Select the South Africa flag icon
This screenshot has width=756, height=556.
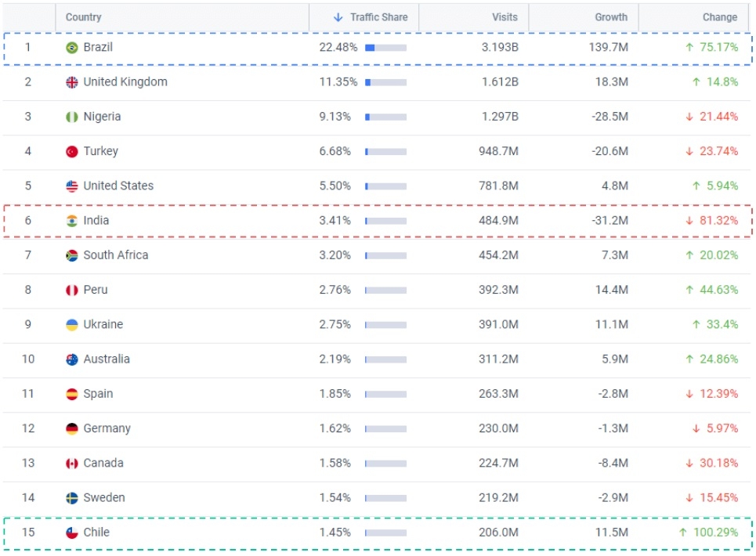72,255
